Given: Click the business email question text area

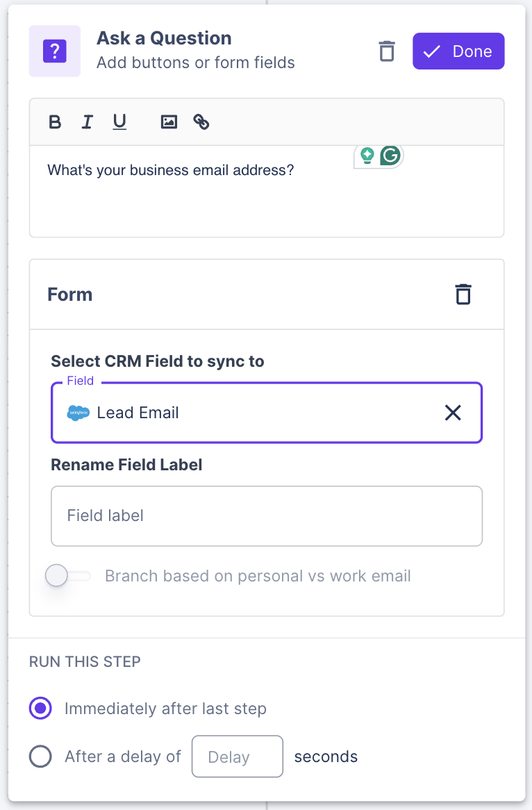Looking at the screenshot, I should coord(267,191).
